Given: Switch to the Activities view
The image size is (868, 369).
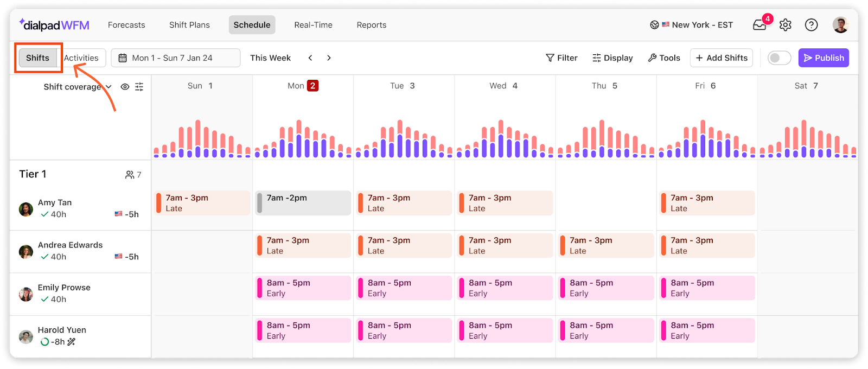Looking at the screenshot, I should [81, 58].
